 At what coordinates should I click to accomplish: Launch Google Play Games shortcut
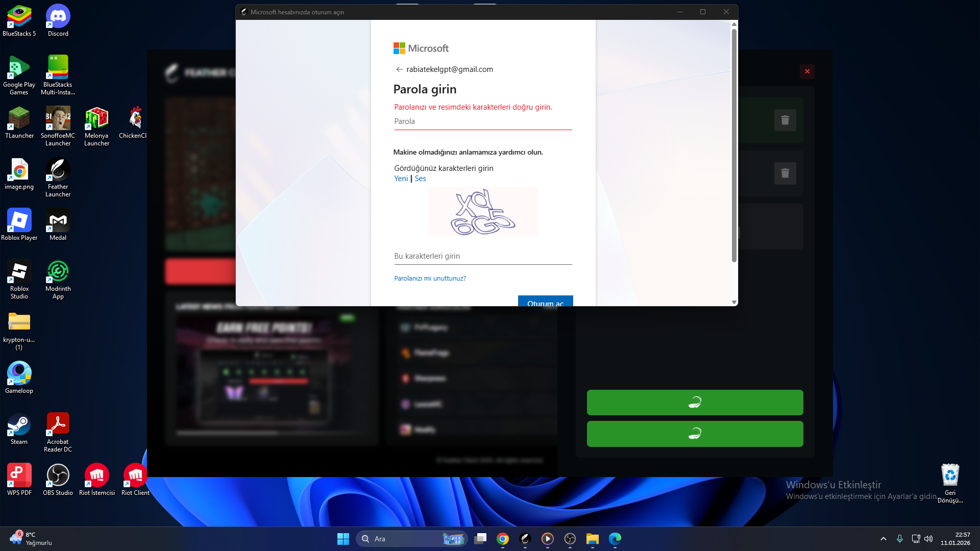[x=19, y=75]
